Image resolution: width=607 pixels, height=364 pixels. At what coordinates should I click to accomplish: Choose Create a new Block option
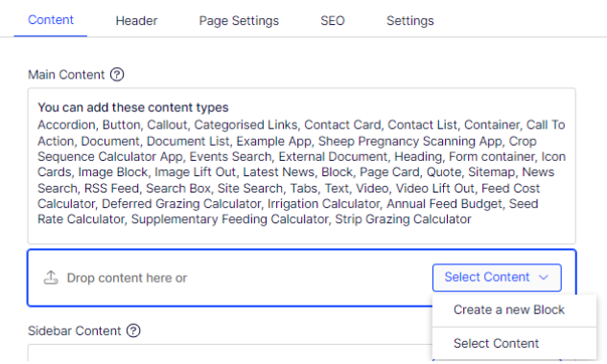[x=508, y=309]
